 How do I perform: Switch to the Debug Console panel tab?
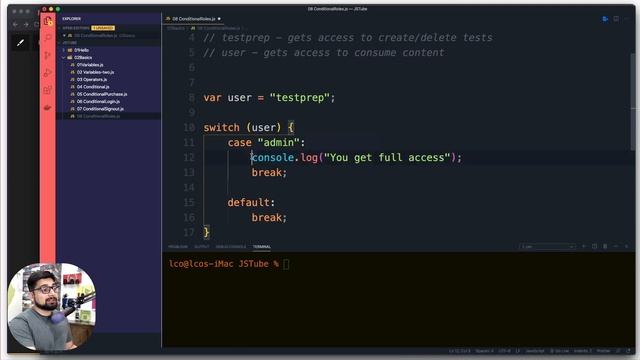pos(231,247)
